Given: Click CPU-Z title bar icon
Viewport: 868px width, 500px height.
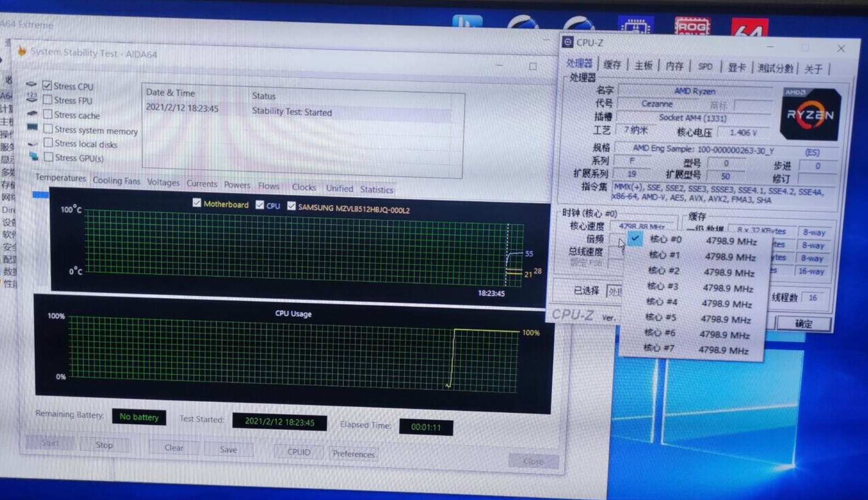Looking at the screenshot, I should (x=568, y=42).
